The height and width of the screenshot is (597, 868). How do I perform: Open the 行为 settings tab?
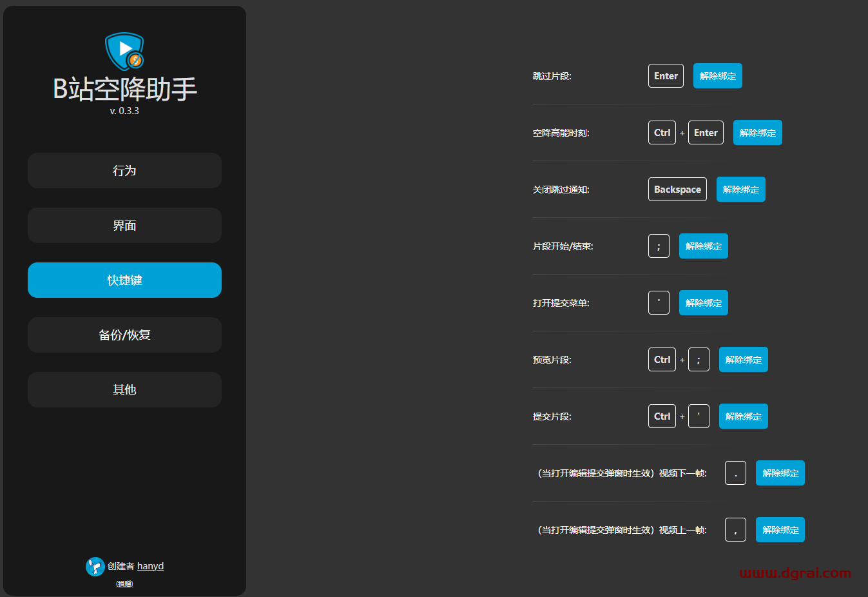coord(124,170)
